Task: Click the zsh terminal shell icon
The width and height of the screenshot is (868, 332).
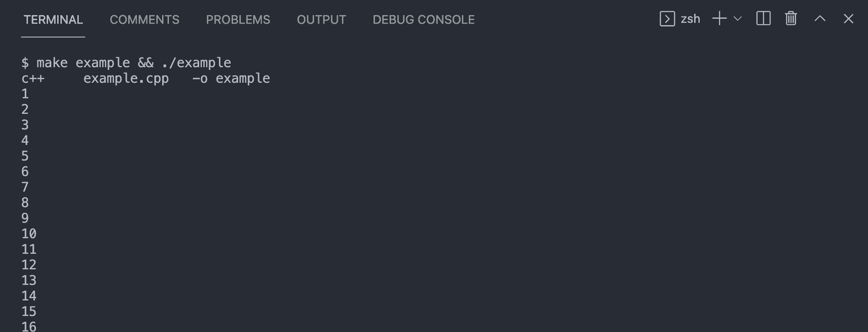Action: [x=667, y=19]
